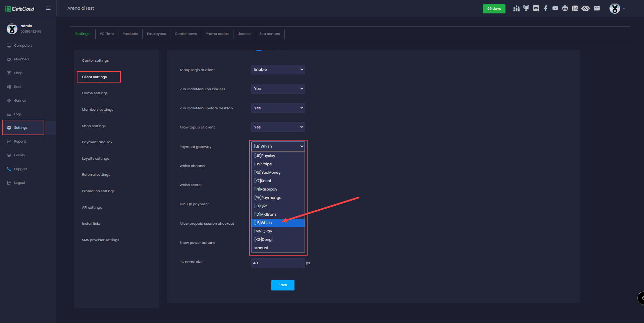Image resolution: width=644 pixels, height=323 pixels.
Task: Expand the Topup login at client dropdown
Action: [x=278, y=69]
